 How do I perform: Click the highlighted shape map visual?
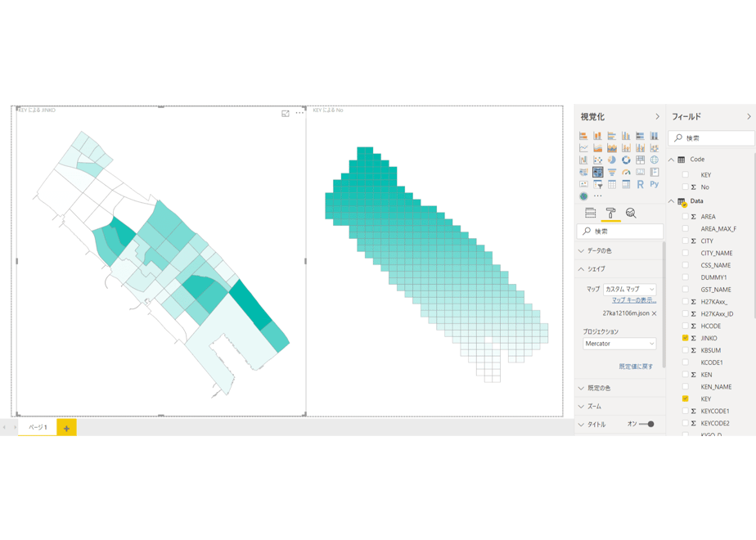click(x=597, y=172)
